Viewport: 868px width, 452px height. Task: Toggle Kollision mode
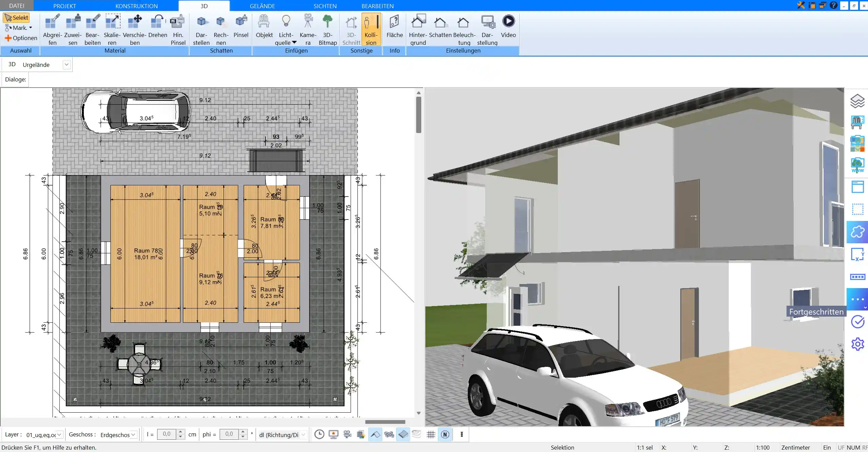tap(371, 30)
